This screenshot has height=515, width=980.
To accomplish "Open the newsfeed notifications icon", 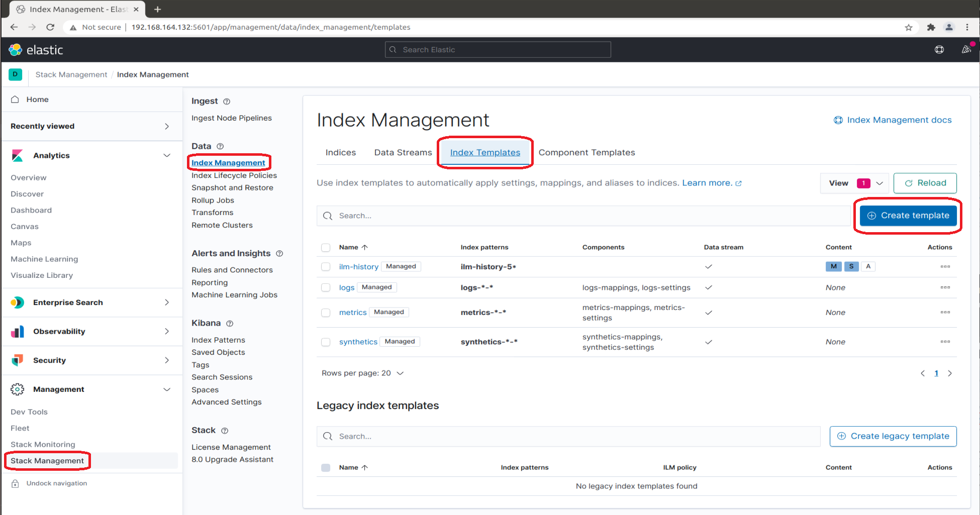I will tap(966, 50).
